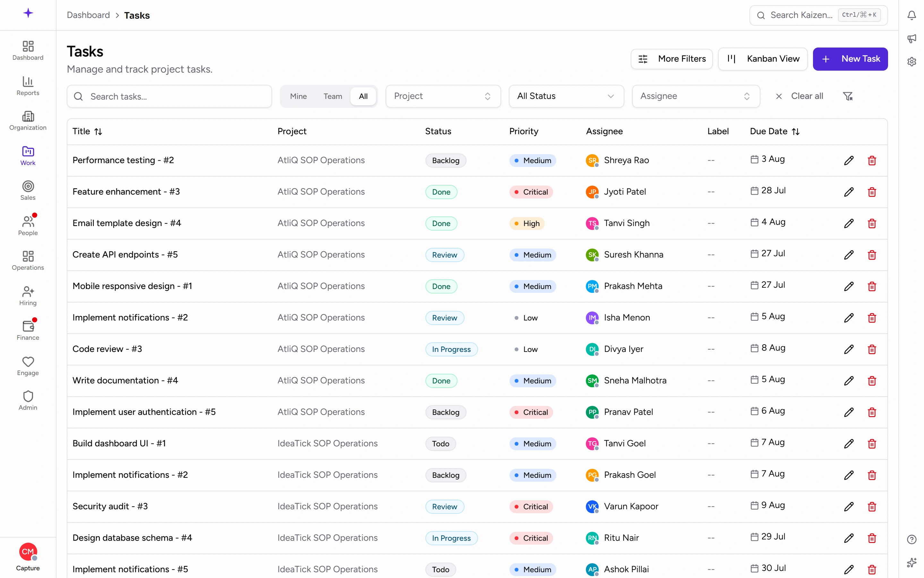Click the 29 Jul due date
The image size is (924, 578).
[x=768, y=537]
